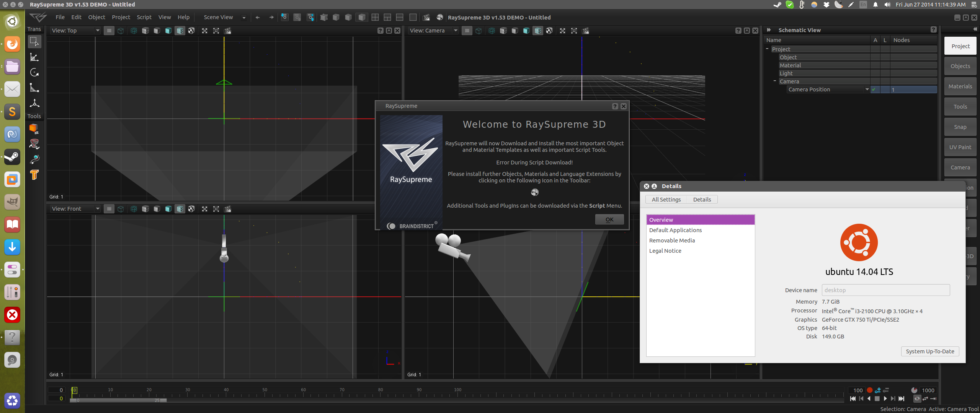The width and height of the screenshot is (980, 413).
Task: Select Default Applications in Details list
Action: [675, 230]
